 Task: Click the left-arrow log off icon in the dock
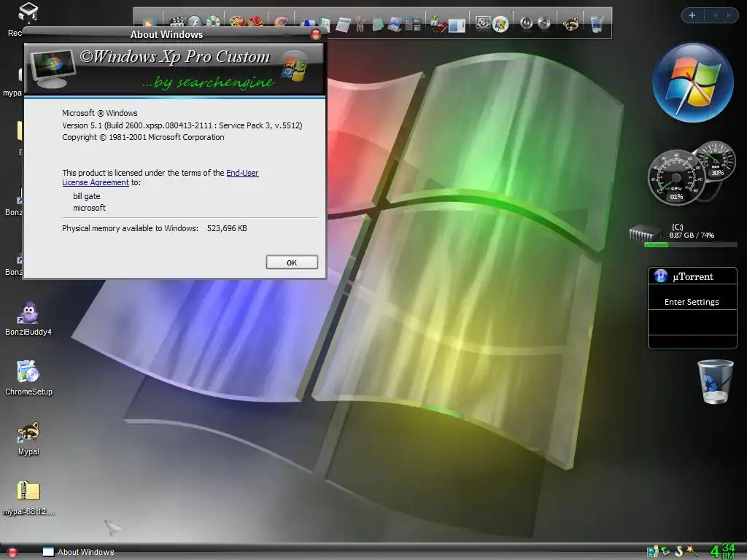(543, 23)
